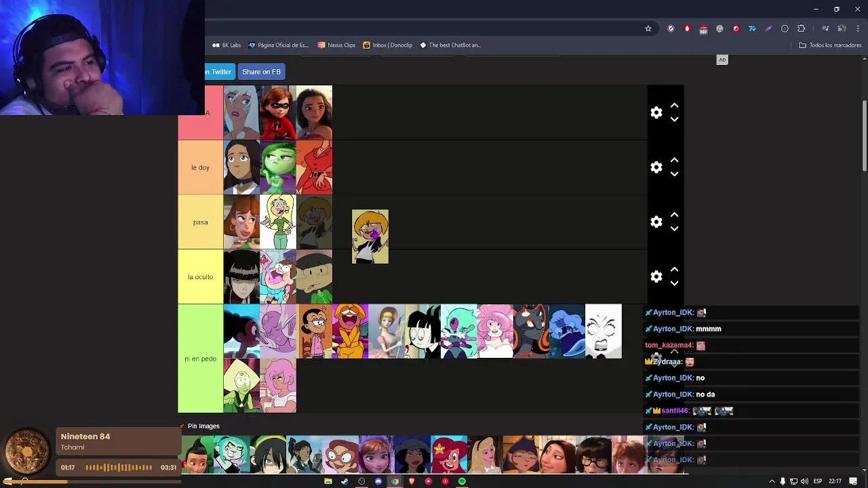Open File Explorer from the taskbar

[328, 481]
